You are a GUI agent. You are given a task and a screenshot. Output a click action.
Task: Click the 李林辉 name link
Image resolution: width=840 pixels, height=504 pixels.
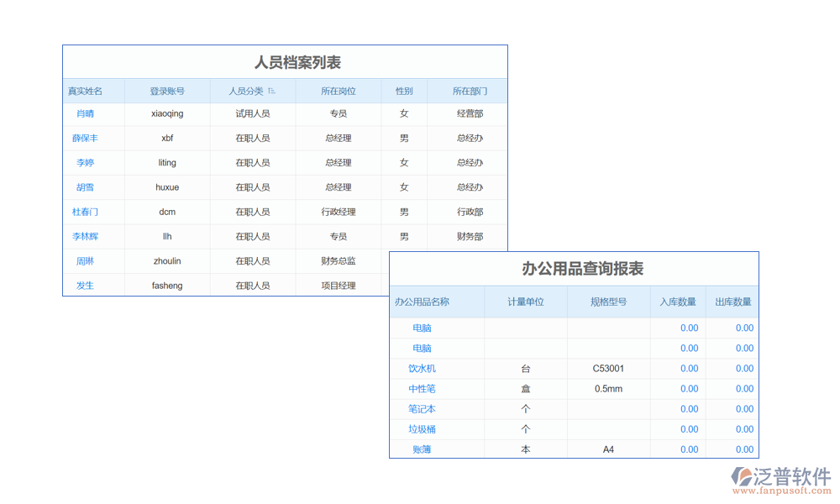(85, 237)
